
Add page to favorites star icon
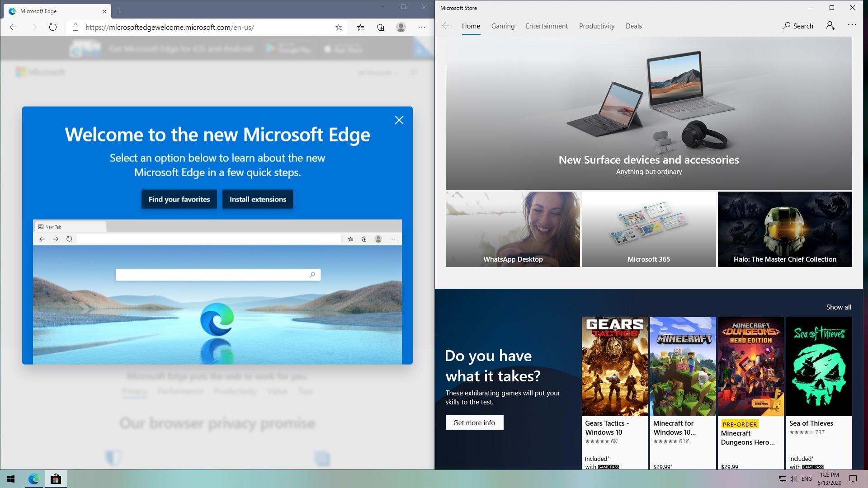coord(339,27)
